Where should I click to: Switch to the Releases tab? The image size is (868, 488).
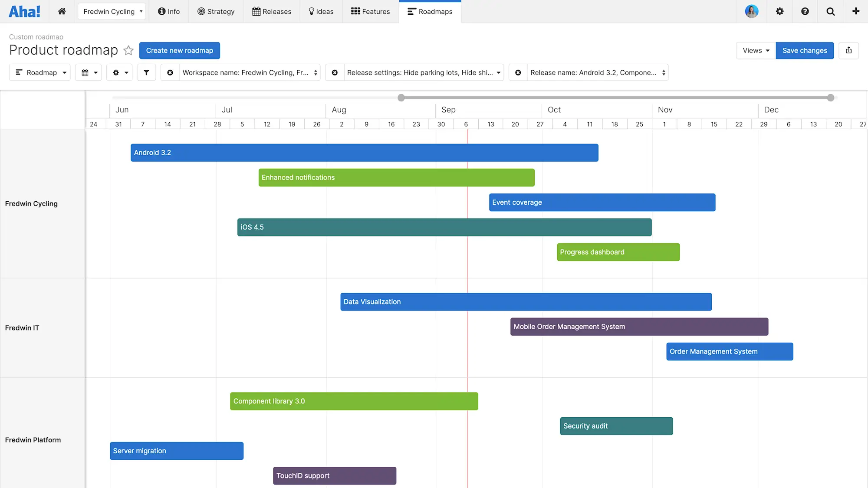coord(271,11)
